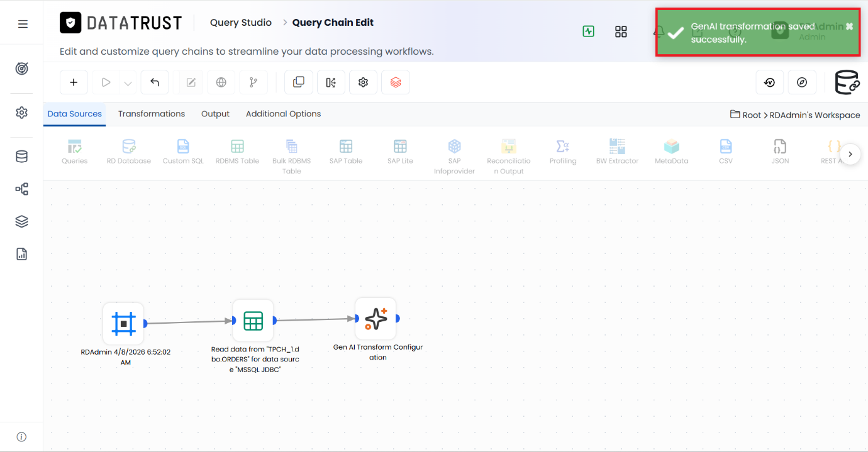
Task: Select the Profiling data source
Action: [x=563, y=152]
